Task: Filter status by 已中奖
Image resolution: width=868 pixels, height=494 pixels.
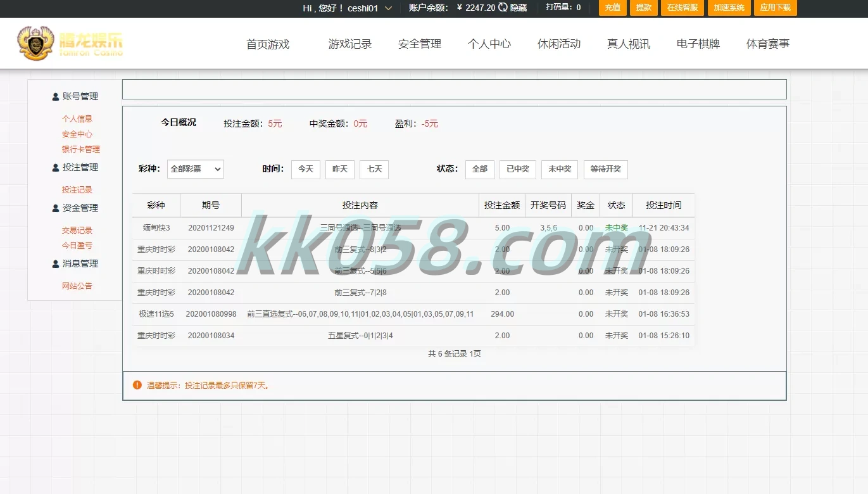Action: tap(518, 169)
